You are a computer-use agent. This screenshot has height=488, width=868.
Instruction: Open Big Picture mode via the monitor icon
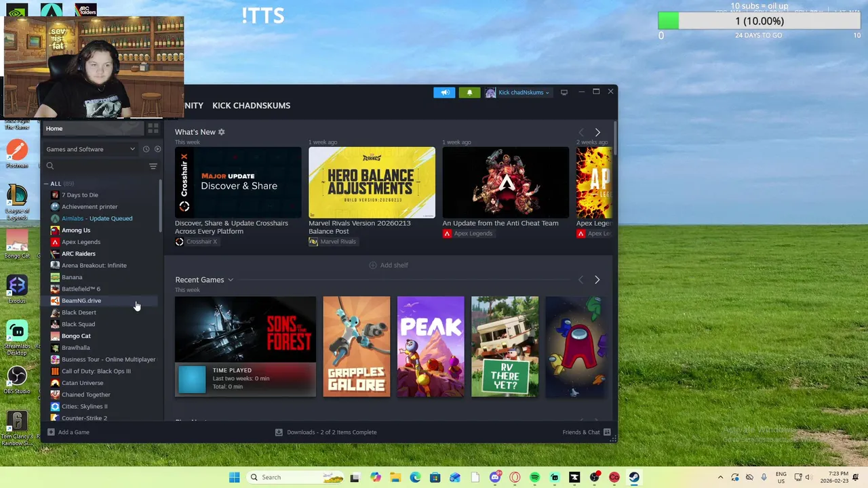[x=564, y=92]
